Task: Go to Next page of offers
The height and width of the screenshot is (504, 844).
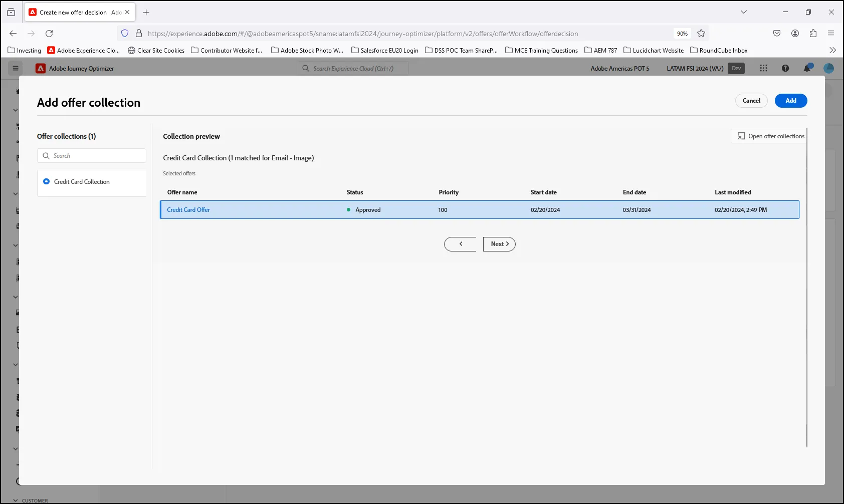Action: (x=499, y=244)
